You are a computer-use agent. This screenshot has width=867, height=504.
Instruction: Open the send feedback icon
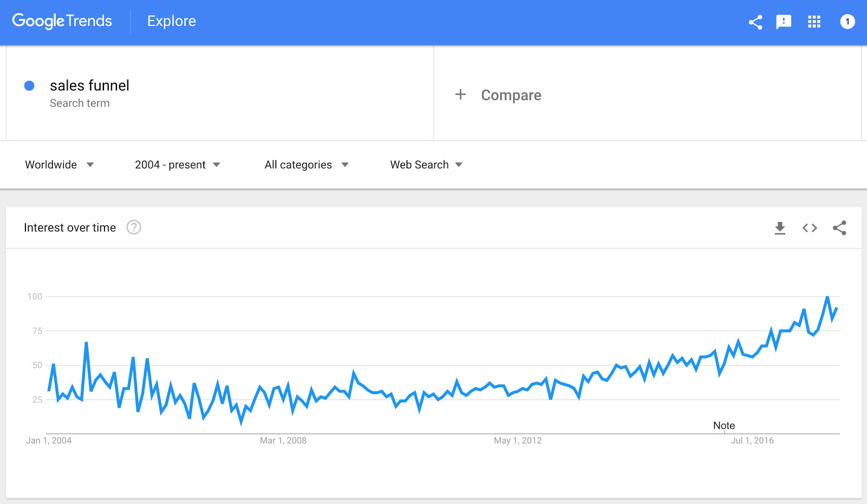pos(784,22)
